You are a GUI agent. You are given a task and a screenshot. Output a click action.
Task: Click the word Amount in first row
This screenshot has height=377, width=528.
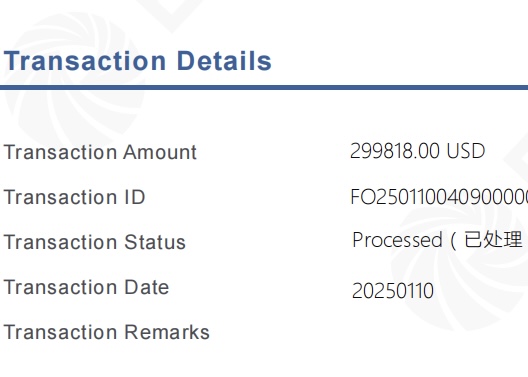160,152
